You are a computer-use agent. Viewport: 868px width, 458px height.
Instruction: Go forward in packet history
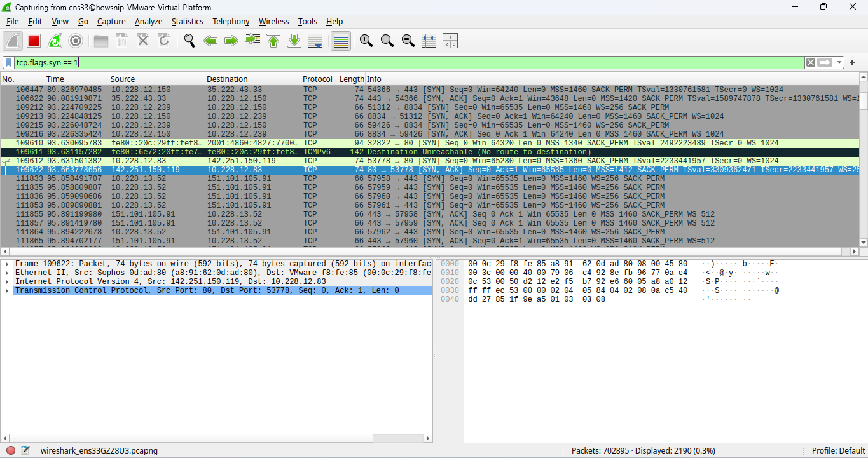pos(231,41)
